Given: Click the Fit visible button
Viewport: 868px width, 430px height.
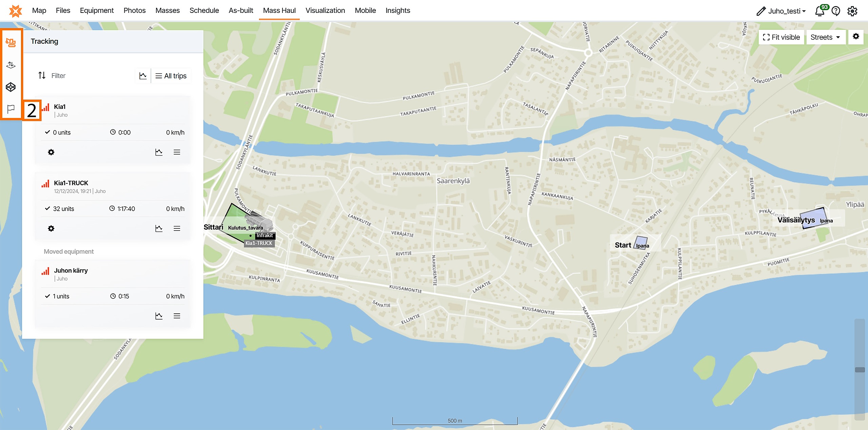Looking at the screenshot, I should coord(781,37).
